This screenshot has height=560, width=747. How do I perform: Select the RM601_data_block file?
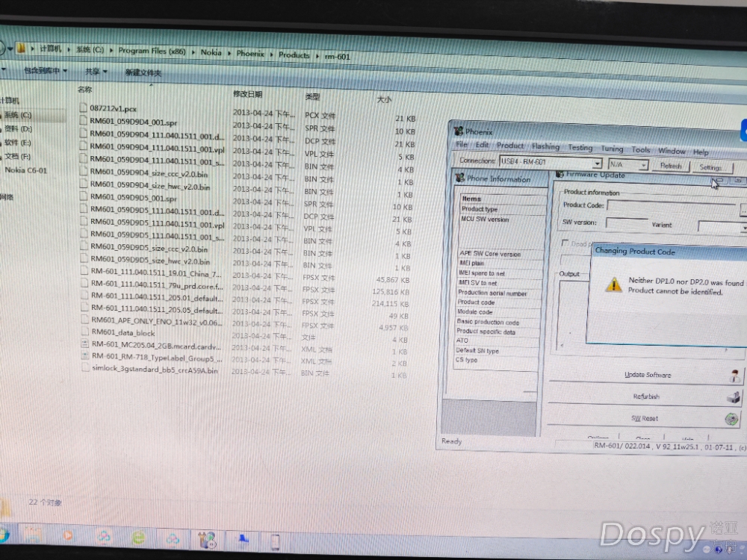pyautogui.click(x=123, y=332)
